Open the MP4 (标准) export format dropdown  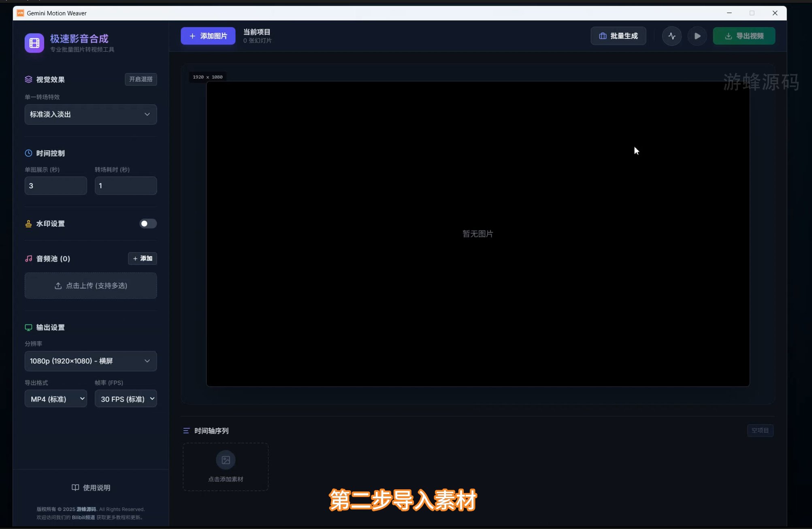[x=56, y=399]
